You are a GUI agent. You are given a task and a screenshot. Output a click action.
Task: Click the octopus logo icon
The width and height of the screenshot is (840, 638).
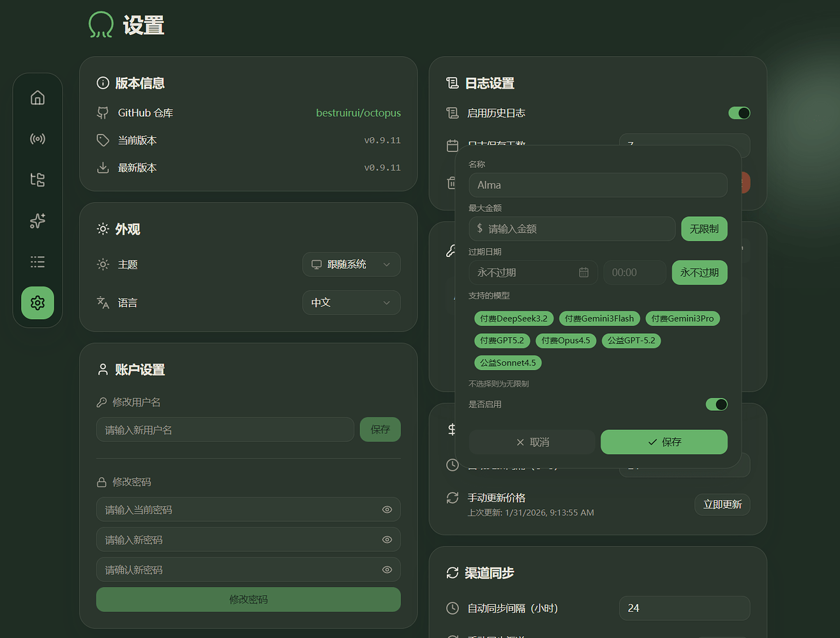[101, 25]
